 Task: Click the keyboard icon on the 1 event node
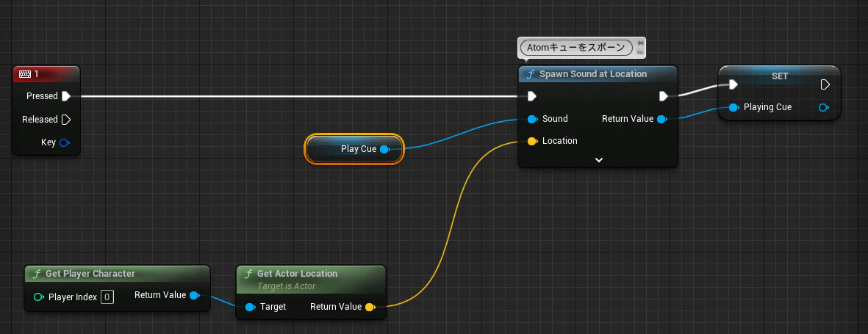(24, 73)
